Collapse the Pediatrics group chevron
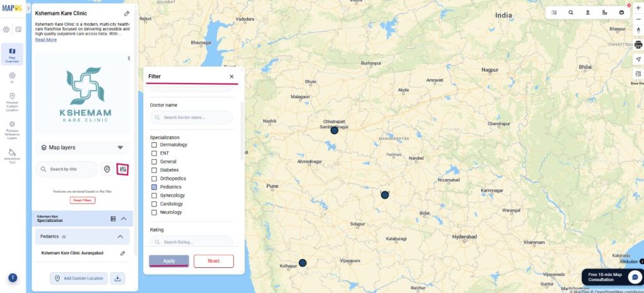Viewport: 644px width, 293px height. click(x=120, y=236)
